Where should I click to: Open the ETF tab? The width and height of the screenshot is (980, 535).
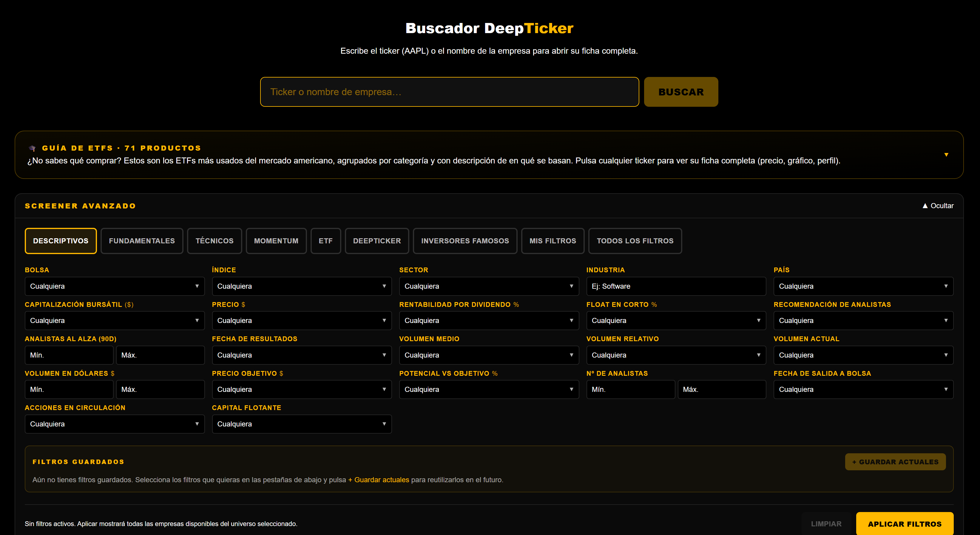(x=326, y=241)
